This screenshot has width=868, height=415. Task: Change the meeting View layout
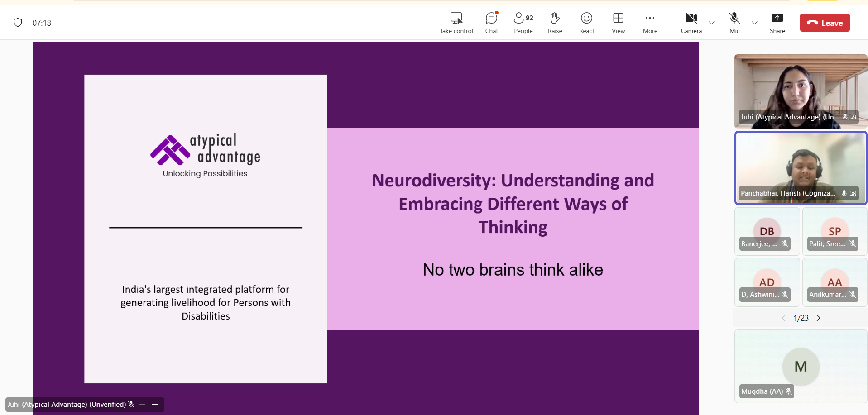pos(618,22)
